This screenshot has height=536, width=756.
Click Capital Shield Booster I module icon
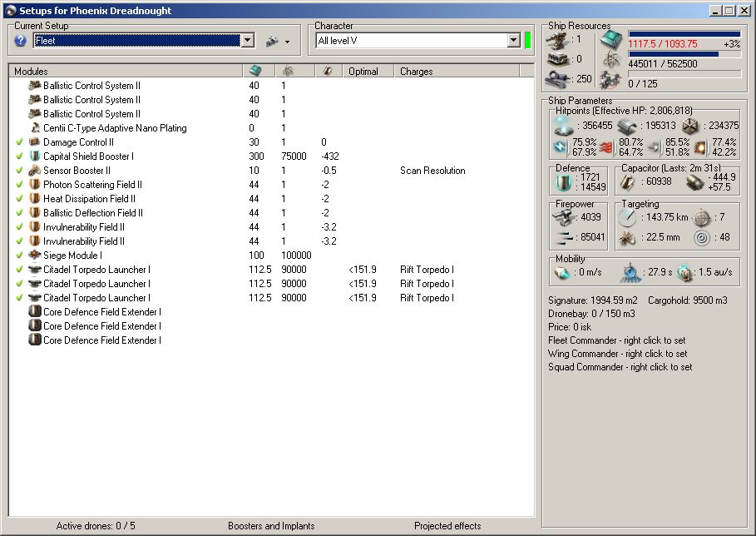[35, 156]
